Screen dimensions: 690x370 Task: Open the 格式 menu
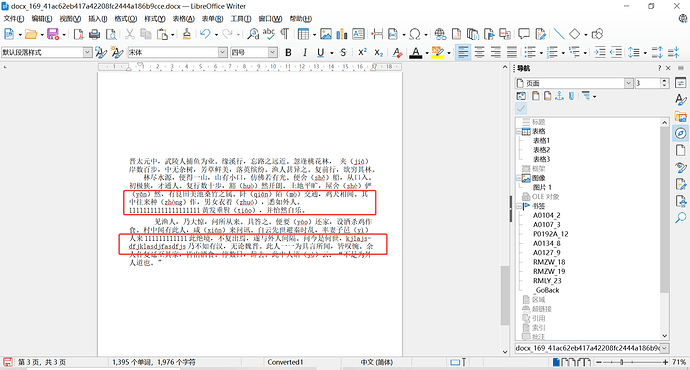tap(125, 18)
